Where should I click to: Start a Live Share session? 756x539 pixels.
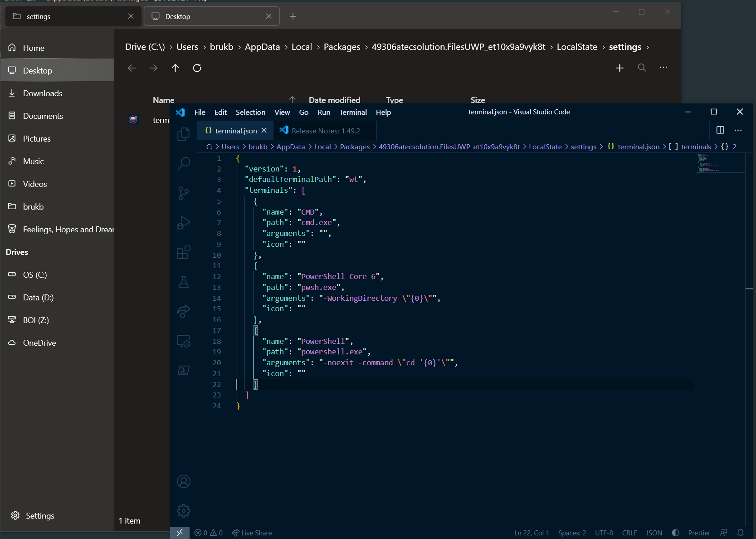tap(252, 533)
